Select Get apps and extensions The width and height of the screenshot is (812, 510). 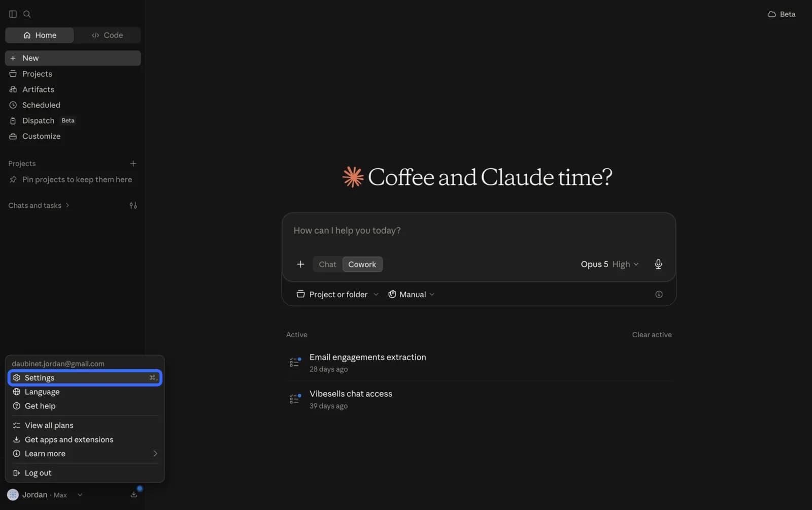point(85,440)
